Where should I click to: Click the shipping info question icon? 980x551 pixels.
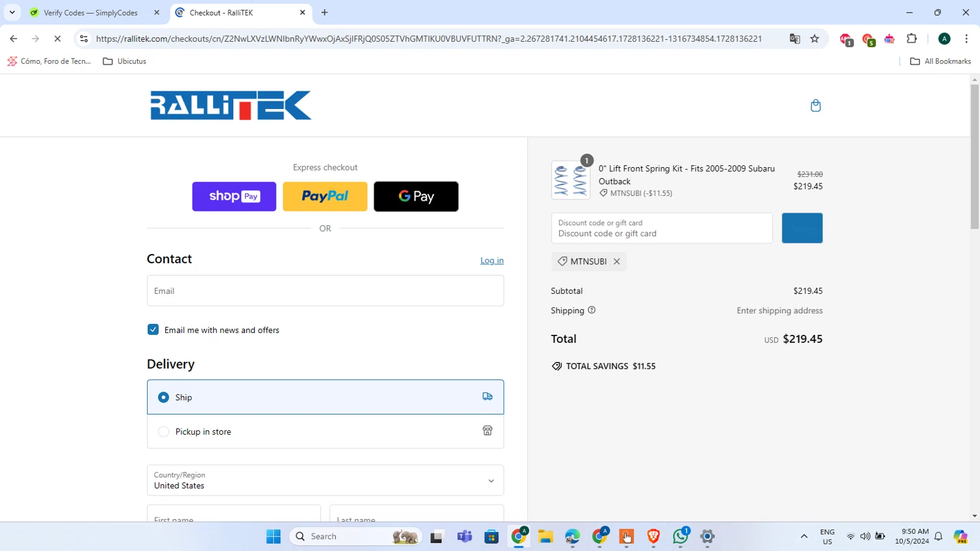point(592,310)
